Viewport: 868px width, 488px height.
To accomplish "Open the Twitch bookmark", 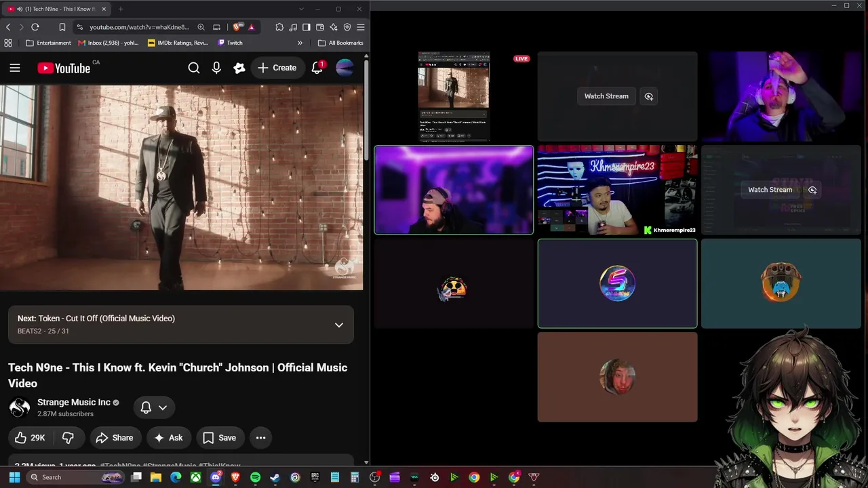I will (x=230, y=43).
